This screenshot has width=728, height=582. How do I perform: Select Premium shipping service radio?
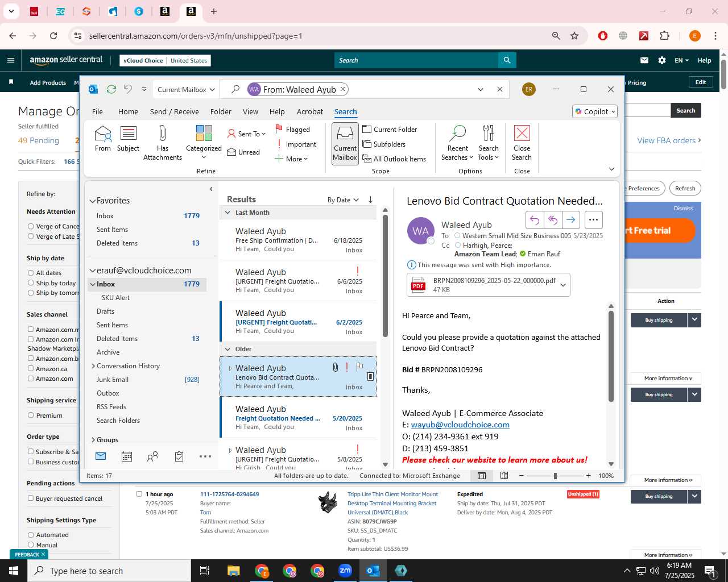pyautogui.click(x=31, y=415)
